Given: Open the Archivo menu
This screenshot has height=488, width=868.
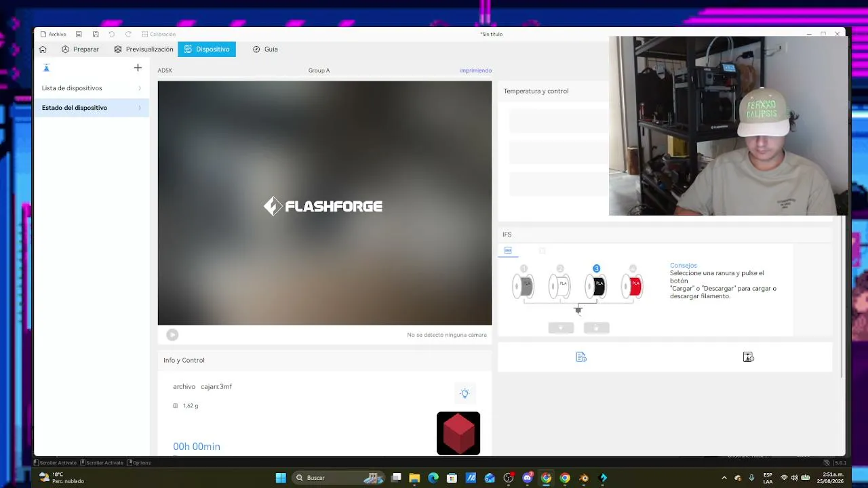Looking at the screenshot, I should coord(53,34).
